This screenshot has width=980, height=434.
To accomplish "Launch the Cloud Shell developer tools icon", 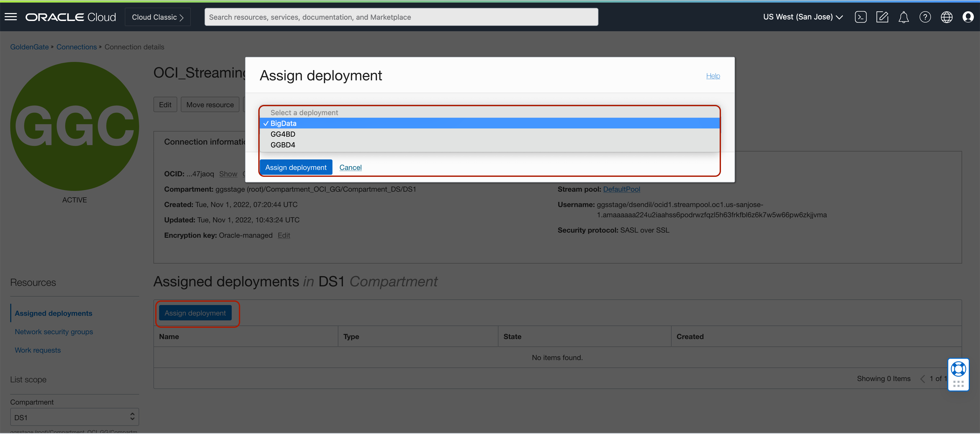I will pos(861,17).
